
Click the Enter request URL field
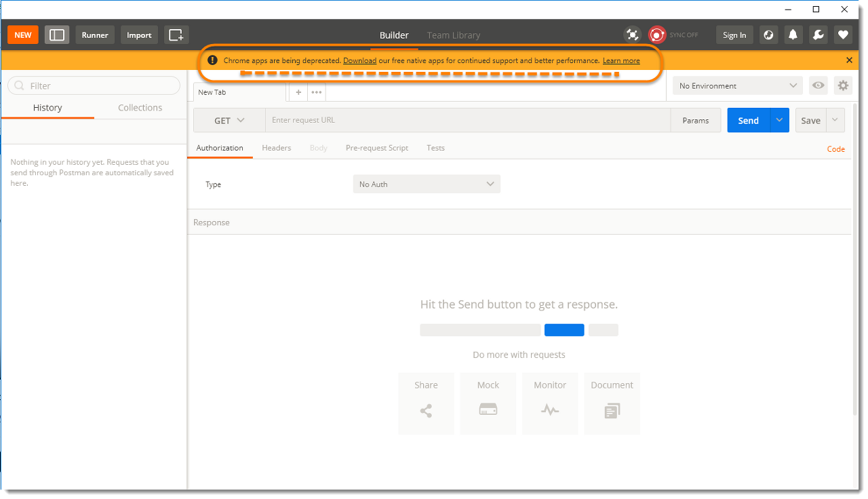(x=468, y=121)
